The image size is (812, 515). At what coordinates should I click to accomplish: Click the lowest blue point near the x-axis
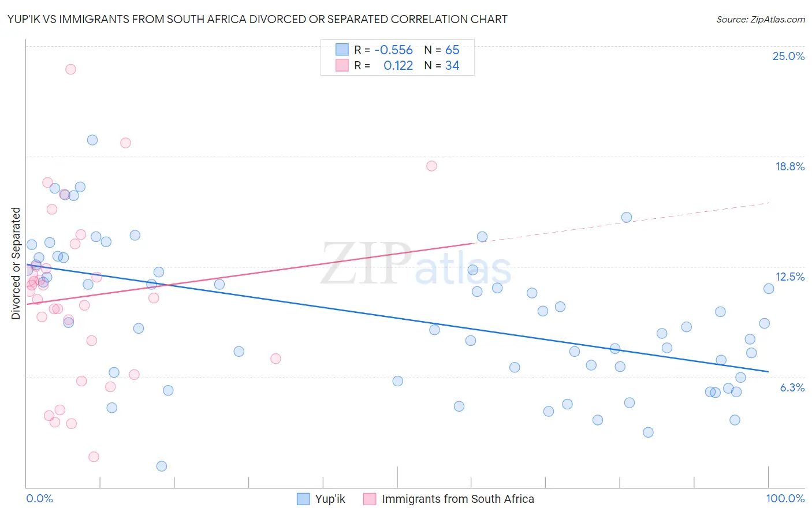(162, 466)
